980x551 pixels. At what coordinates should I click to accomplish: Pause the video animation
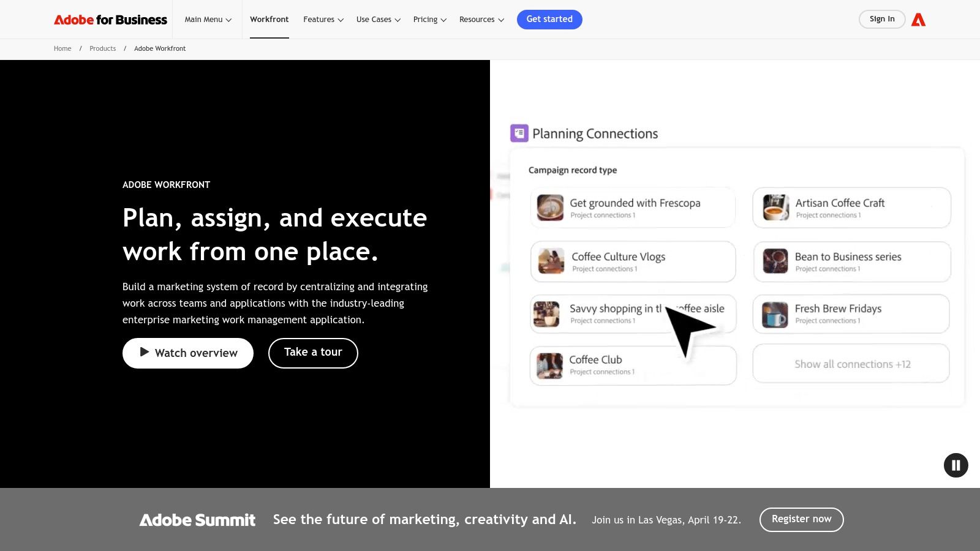point(956,465)
